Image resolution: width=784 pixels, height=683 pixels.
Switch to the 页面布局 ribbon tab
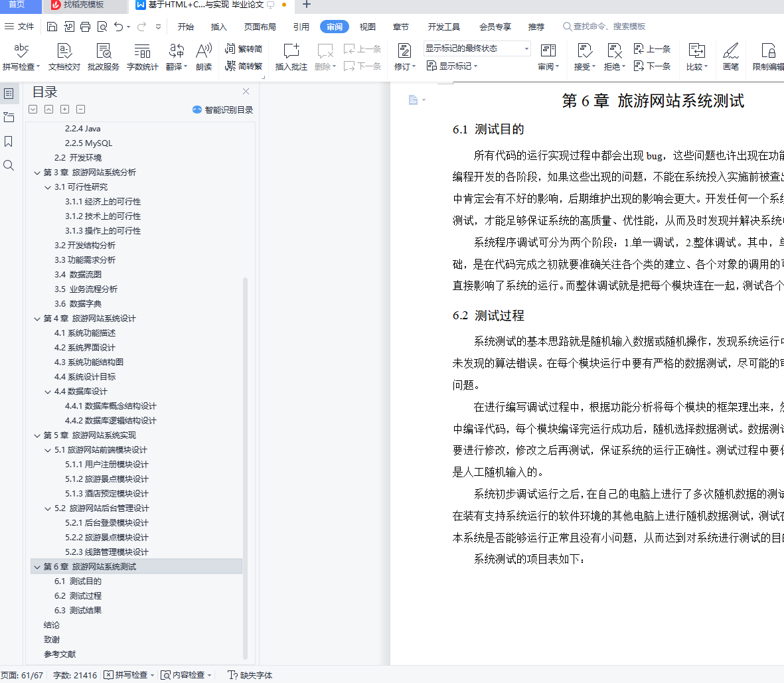(260, 27)
